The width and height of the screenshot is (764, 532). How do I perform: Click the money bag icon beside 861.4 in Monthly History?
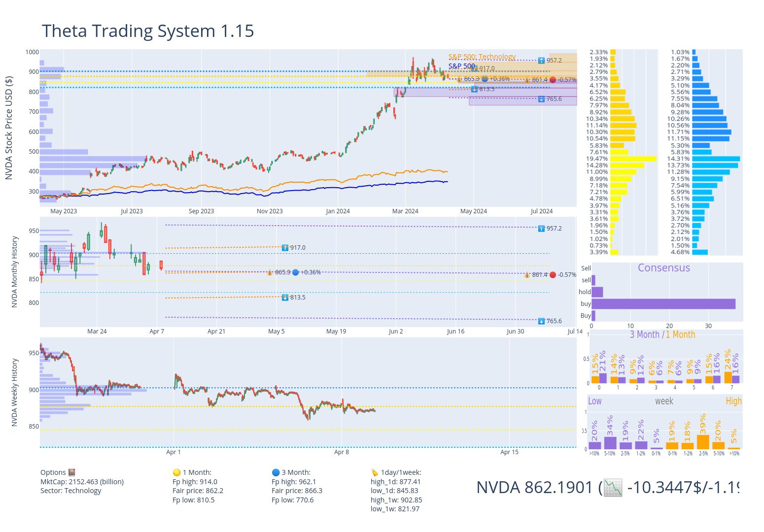click(x=527, y=275)
